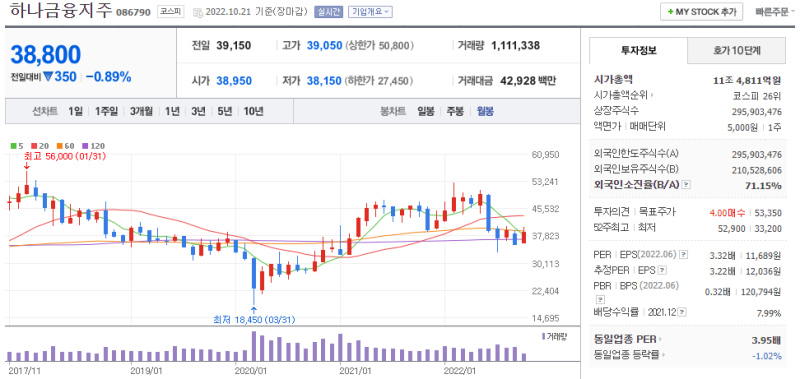Switch to the 호가 10단계 tab

[737, 50]
